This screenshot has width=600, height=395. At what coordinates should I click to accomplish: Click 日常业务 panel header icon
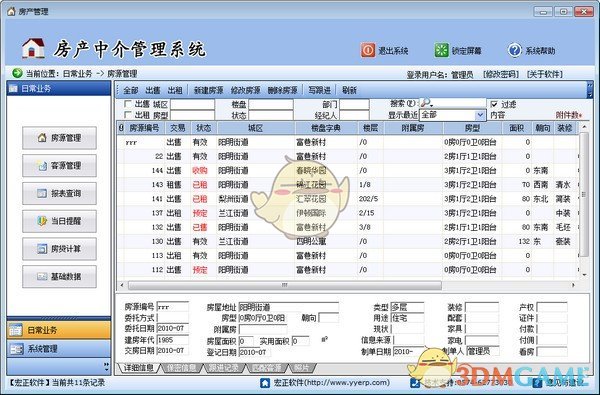[x=13, y=88]
